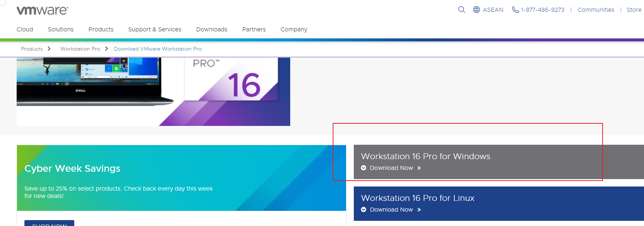Image resolution: width=644 pixels, height=226 pixels.
Task: Click the Workstation Pro breadcrumb
Action: 80,49
